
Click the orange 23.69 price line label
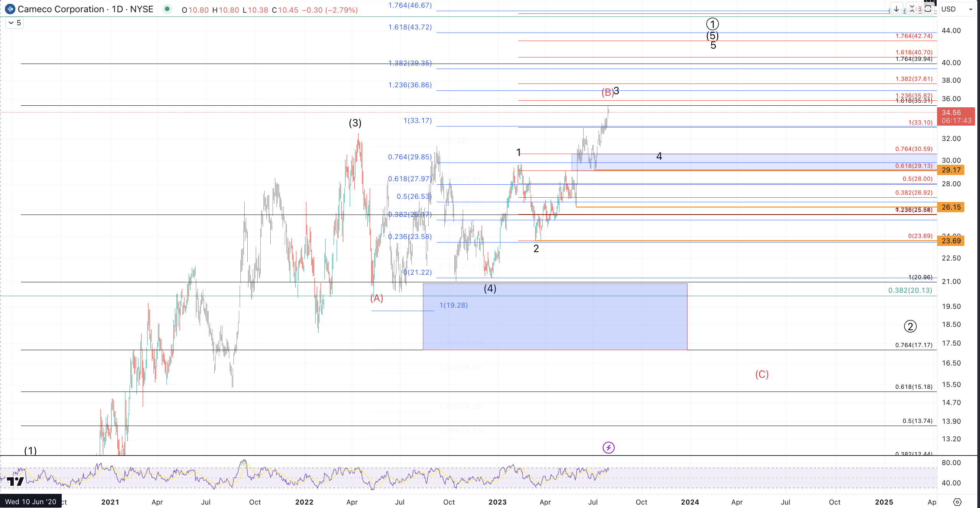951,241
